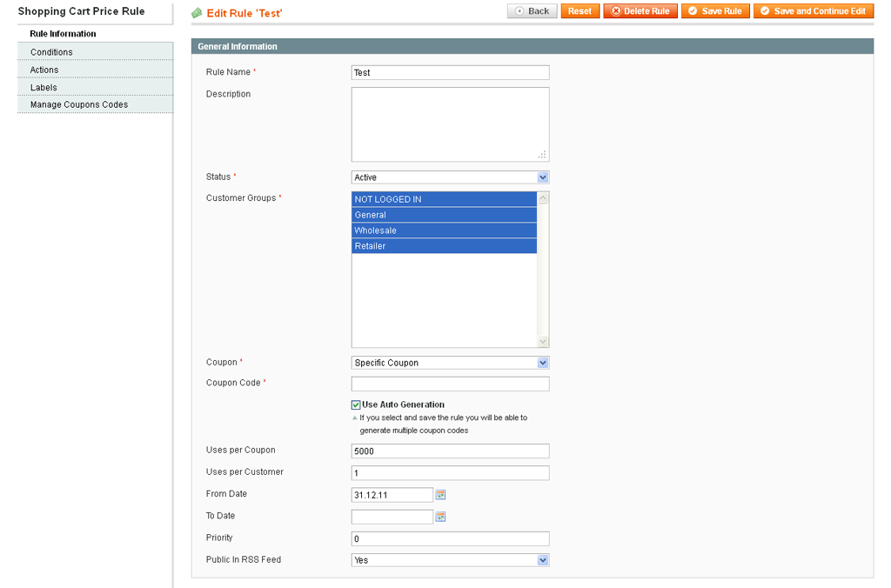Click the Coupon Code input field

tap(450, 384)
